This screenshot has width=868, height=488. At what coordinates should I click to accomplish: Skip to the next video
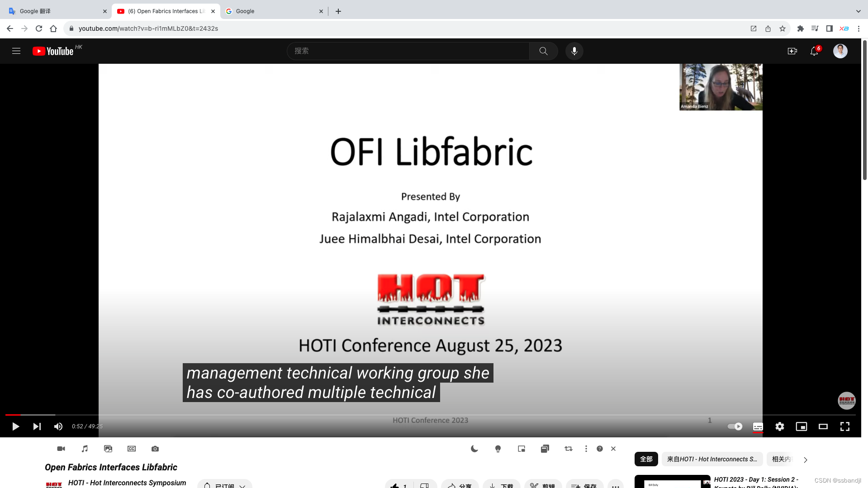tap(37, 426)
